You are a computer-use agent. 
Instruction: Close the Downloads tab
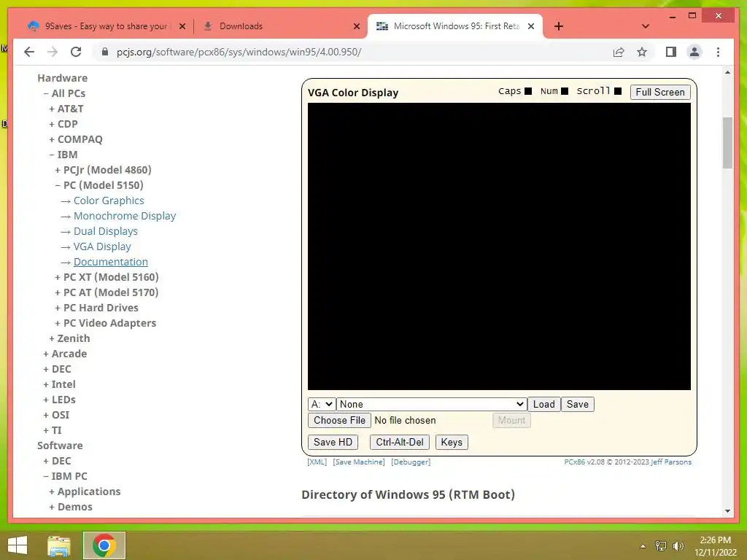pyautogui.click(x=356, y=26)
